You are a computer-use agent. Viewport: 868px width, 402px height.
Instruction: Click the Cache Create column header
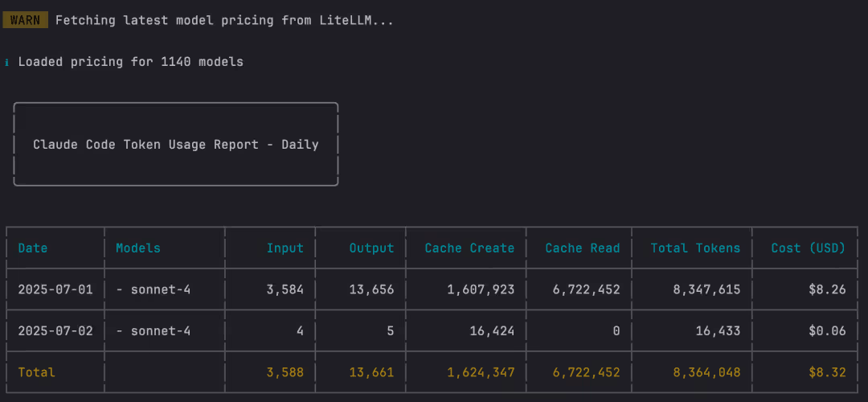coord(469,248)
